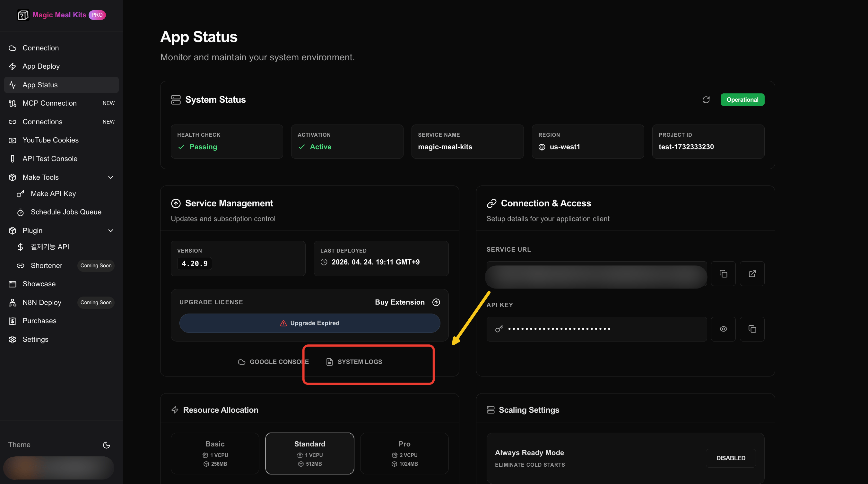Click the System Status server icon
This screenshot has height=484, width=868.
[x=176, y=100]
